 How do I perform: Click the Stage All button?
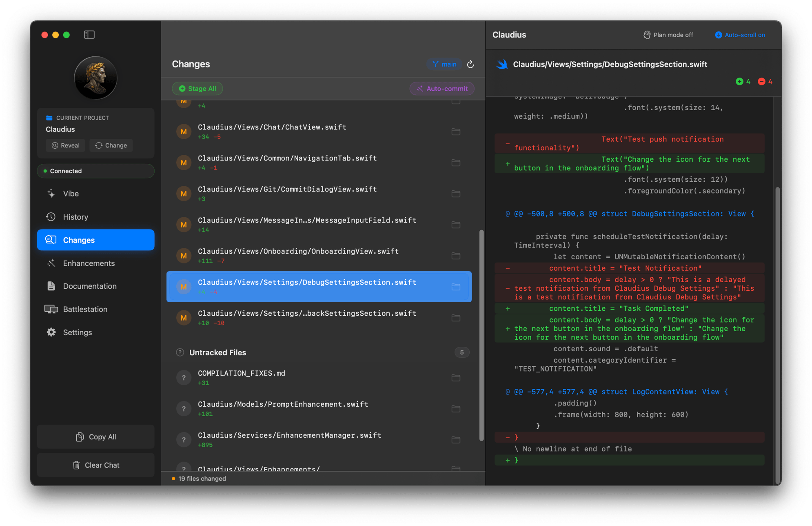coord(197,88)
